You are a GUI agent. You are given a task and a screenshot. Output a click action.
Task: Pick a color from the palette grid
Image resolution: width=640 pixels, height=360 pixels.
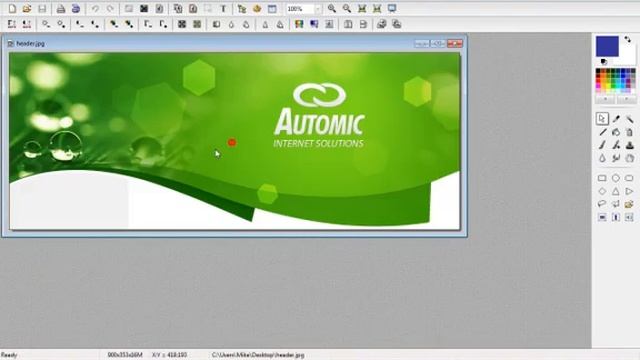[616, 80]
